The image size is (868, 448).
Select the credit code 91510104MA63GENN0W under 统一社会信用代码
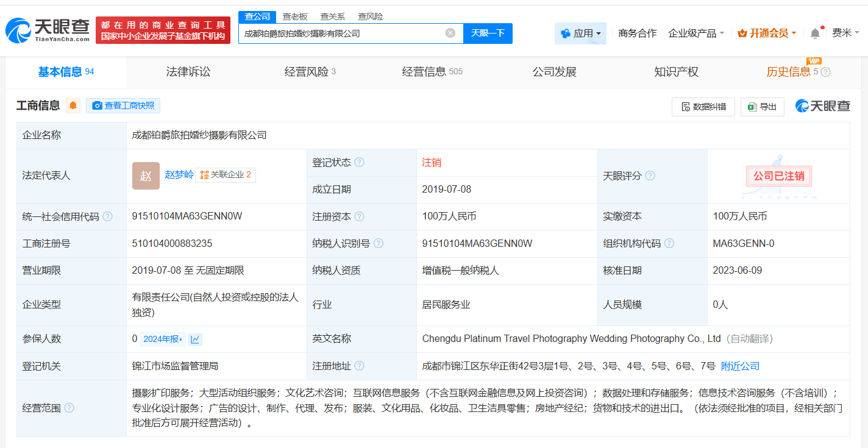[187, 216]
